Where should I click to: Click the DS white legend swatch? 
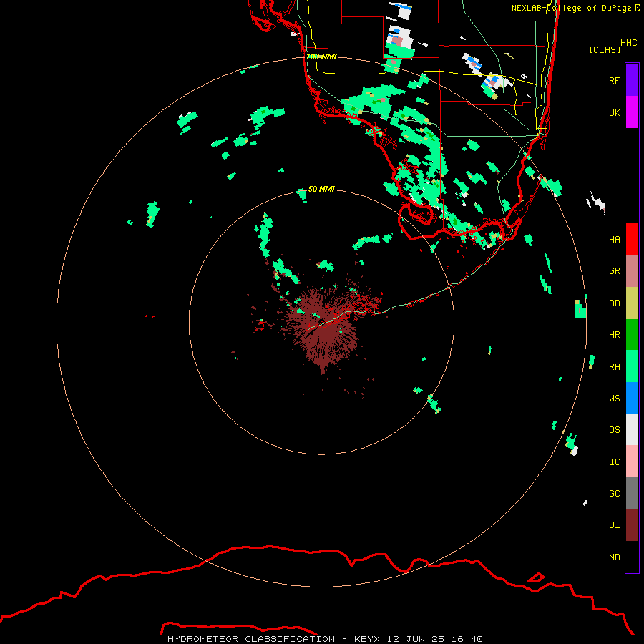pyautogui.click(x=632, y=429)
